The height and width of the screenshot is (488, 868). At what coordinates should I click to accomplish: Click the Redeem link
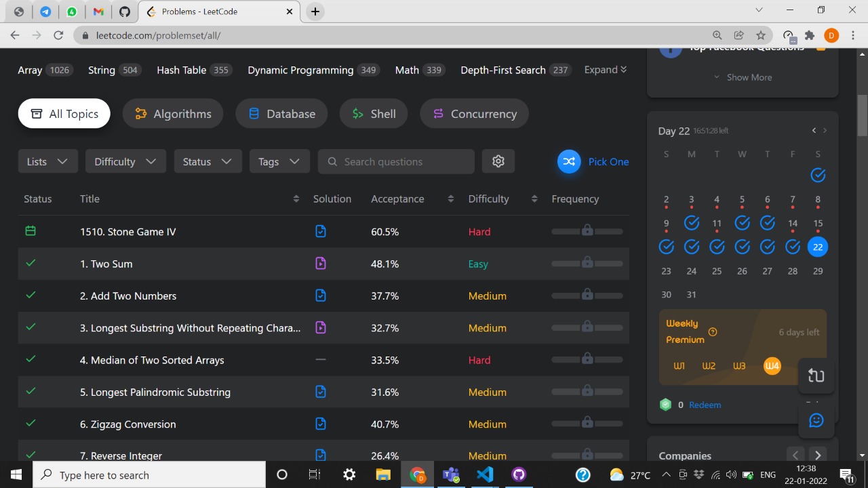(705, 405)
